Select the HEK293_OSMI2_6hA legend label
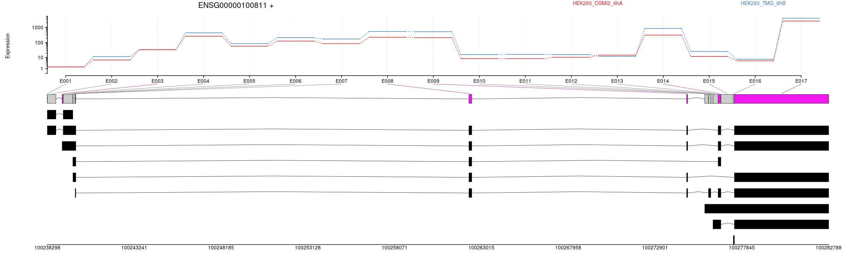Image resolution: width=868 pixels, height=253 pixels. coord(597,3)
